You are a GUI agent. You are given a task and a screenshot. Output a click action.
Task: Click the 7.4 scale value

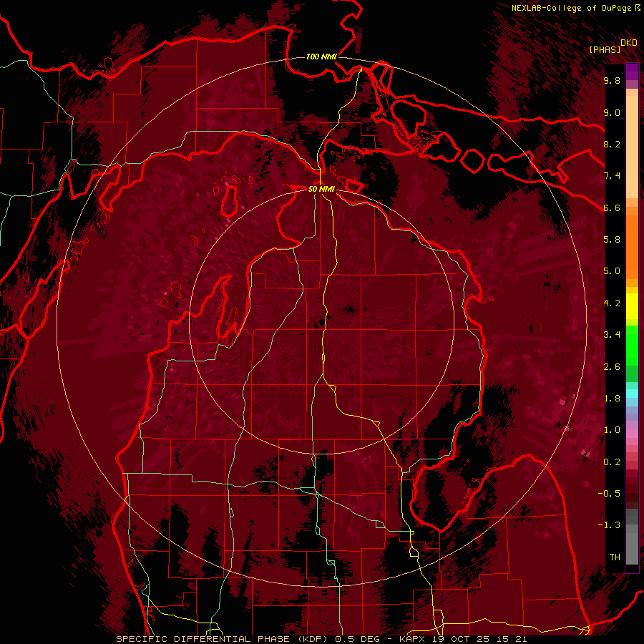click(612, 176)
